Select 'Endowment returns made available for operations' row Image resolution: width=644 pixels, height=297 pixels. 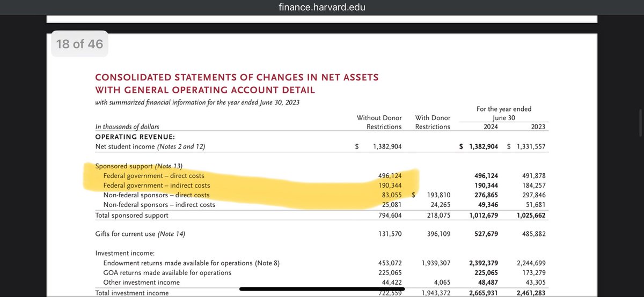click(x=192, y=263)
